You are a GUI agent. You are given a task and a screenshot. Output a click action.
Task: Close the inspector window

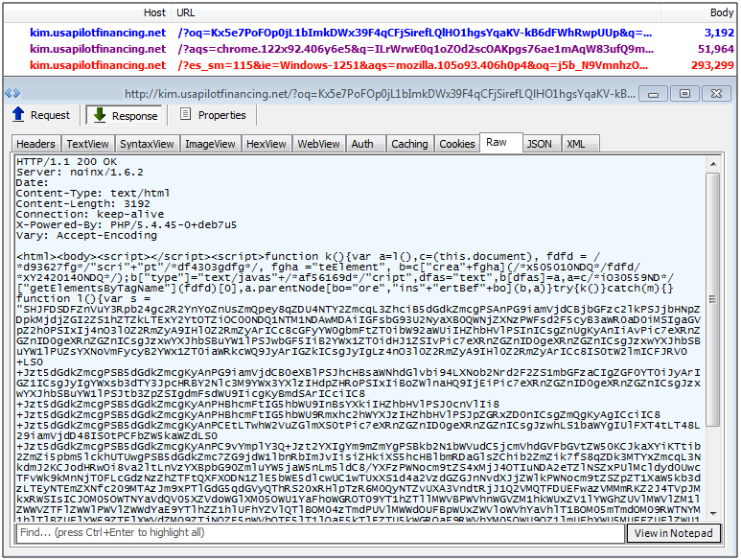(716, 94)
